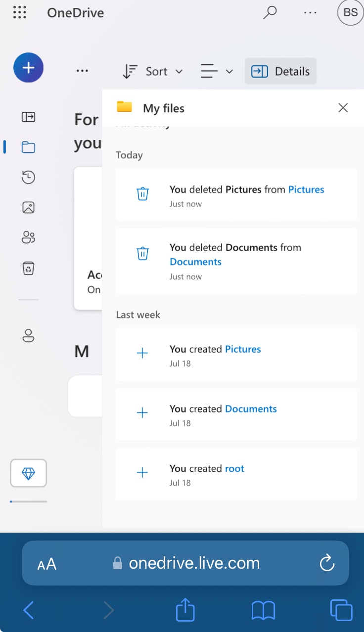
Task: Click the Safari forward arrow
Action: (x=109, y=610)
